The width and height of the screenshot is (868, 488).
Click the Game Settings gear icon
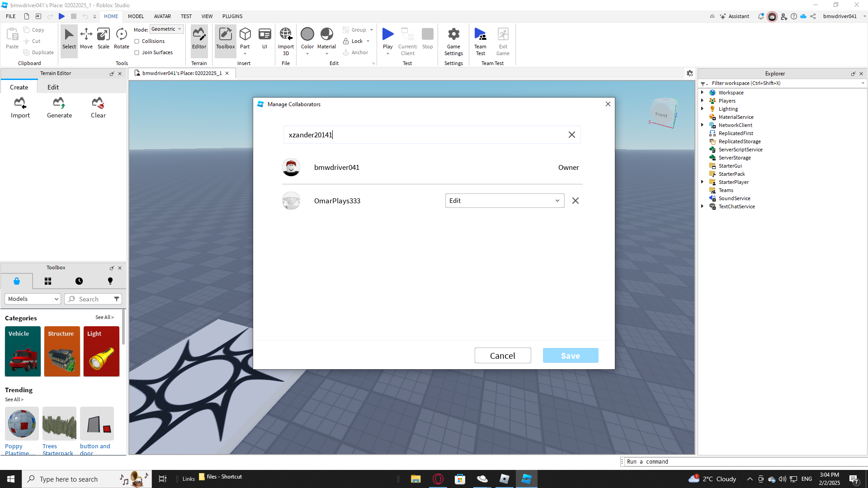click(453, 35)
